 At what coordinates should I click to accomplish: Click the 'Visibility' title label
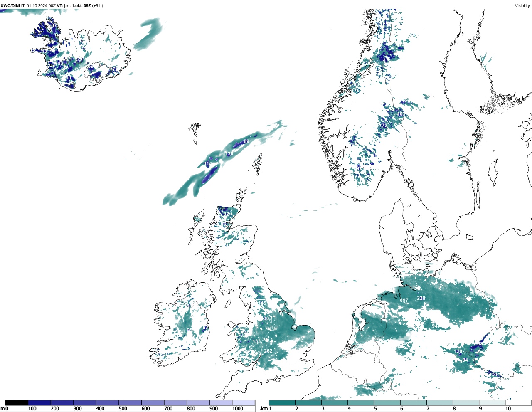click(522, 6)
